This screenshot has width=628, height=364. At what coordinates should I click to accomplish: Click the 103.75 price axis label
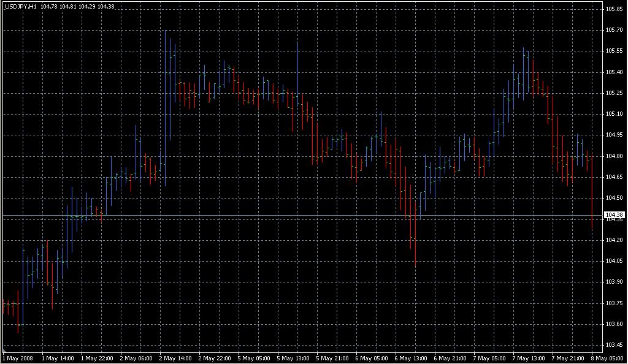614,303
